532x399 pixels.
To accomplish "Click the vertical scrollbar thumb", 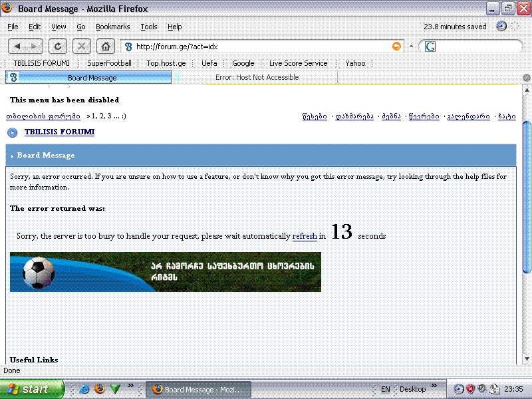I will tap(527, 197).
